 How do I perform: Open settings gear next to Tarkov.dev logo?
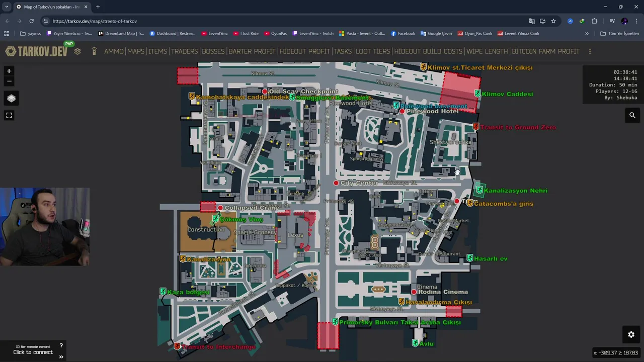tap(77, 51)
